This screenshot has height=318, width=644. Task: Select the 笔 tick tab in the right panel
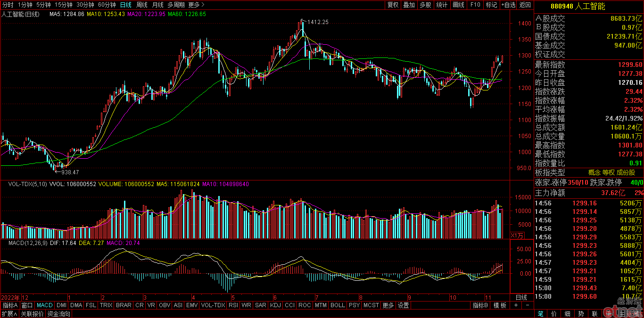pyautogui.click(x=540, y=314)
